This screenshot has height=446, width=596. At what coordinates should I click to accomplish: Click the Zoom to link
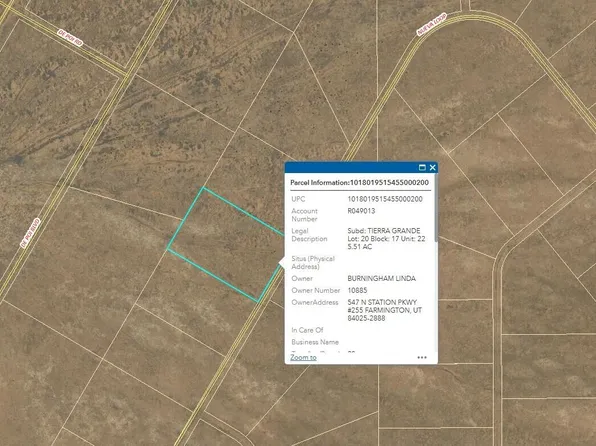click(x=303, y=357)
